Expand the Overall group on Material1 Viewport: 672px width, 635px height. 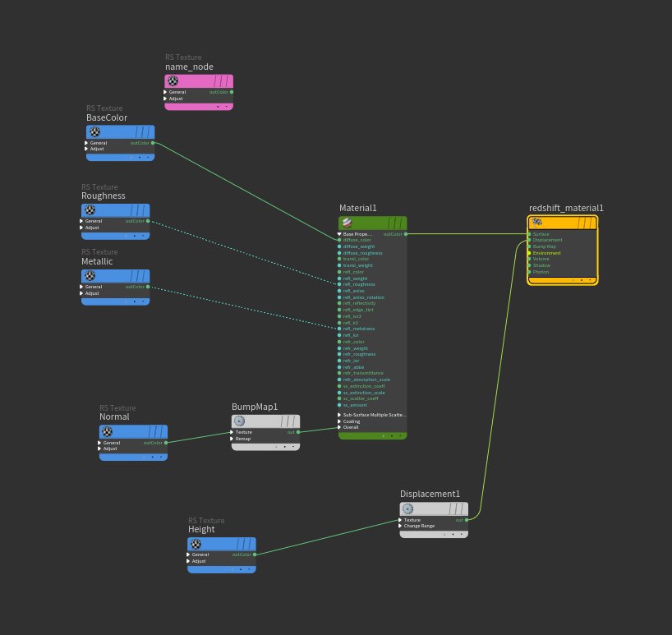tap(339, 427)
